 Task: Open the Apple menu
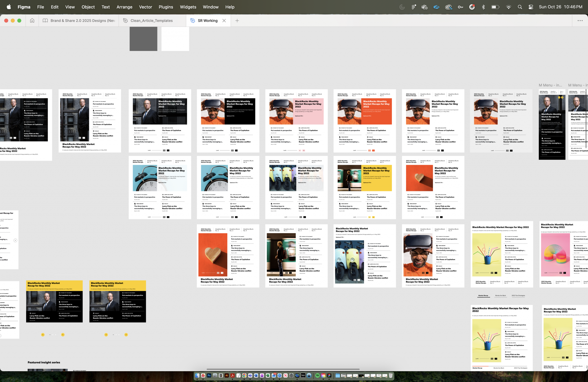(x=9, y=7)
